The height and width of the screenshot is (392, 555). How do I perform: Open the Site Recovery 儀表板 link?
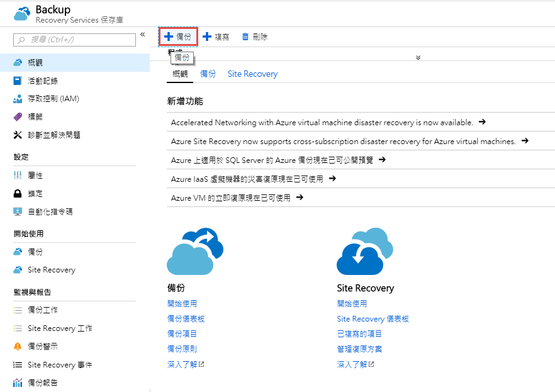pyautogui.click(x=373, y=319)
